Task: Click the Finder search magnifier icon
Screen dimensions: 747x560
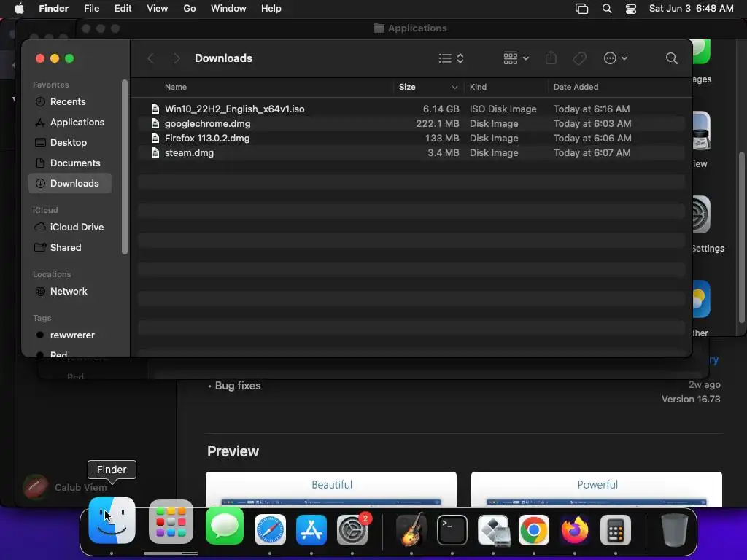Action: (672, 58)
